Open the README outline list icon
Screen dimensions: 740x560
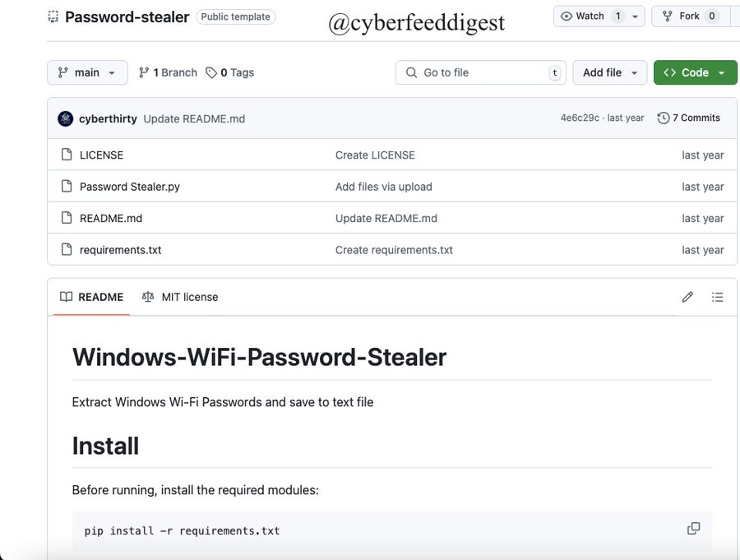(717, 297)
